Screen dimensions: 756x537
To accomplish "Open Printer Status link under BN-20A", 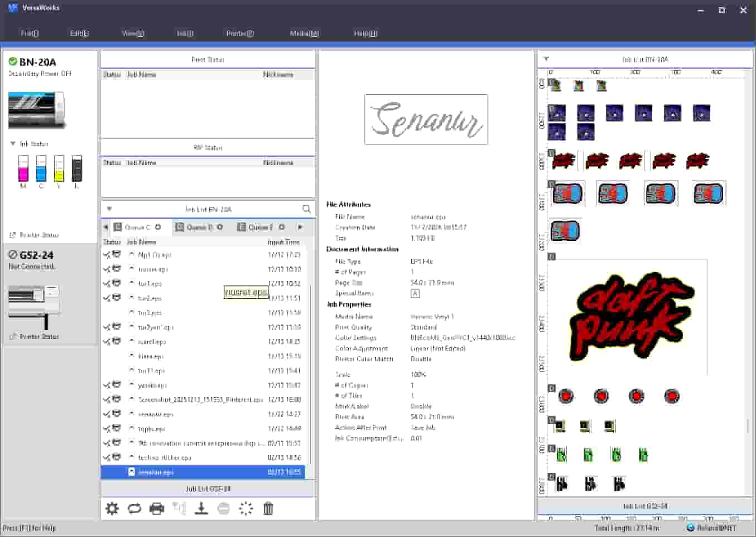I will click(x=34, y=235).
